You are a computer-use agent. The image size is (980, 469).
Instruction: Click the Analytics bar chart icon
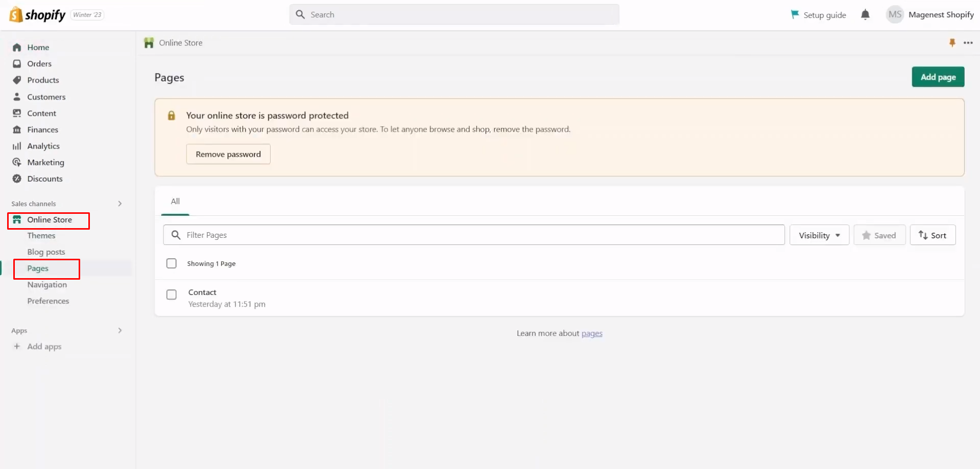[17, 146]
